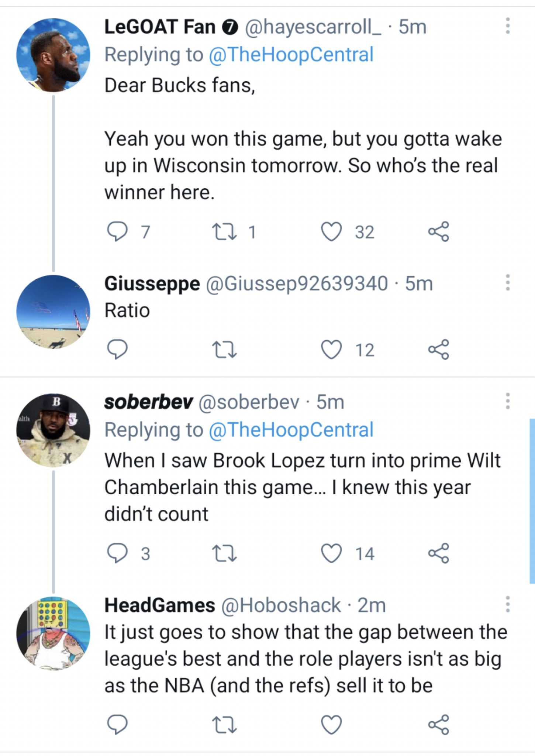Like soberbev's tweet with 14 likes

tap(331, 553)
